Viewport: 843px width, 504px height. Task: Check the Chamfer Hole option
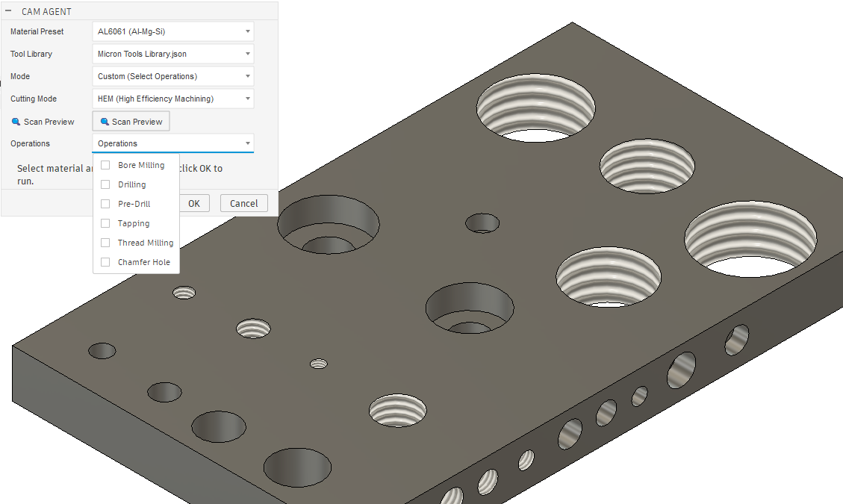click(x=105, y=262)
